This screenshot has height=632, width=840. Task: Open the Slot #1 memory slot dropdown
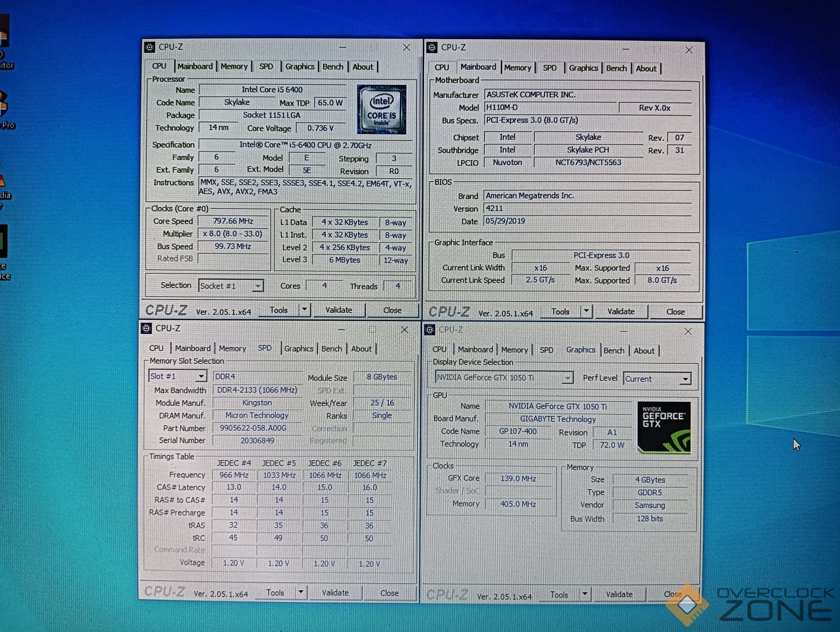tap(201, 377)
